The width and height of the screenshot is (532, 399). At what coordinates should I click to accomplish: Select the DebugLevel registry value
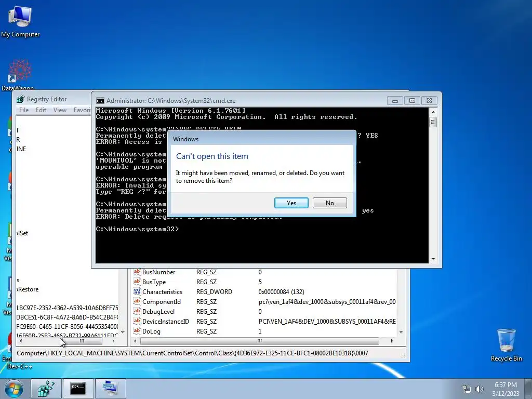click(158, 312)
